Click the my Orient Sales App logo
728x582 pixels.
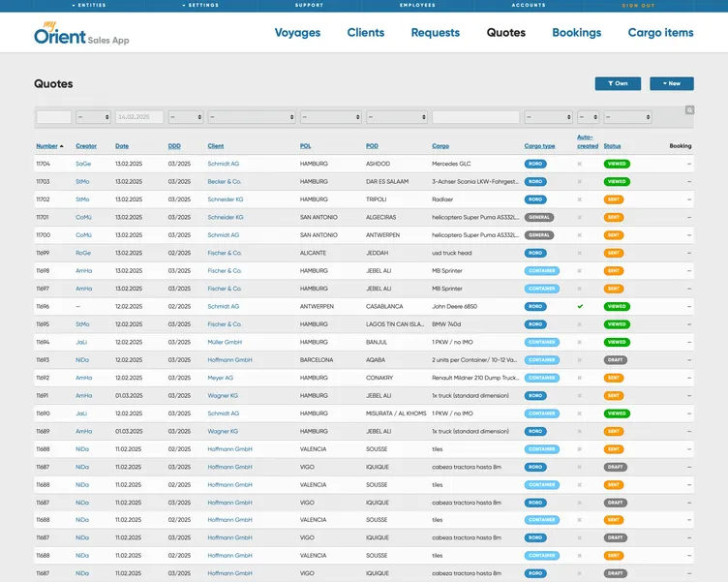pos(81,33)
